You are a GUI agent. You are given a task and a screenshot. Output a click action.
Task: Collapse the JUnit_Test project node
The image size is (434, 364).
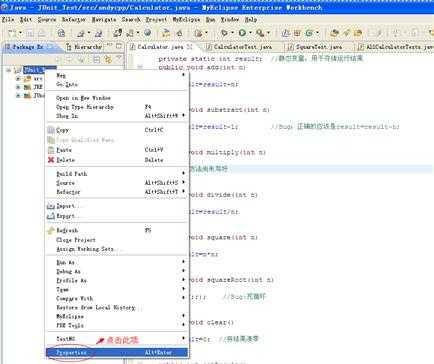[x=9, y=70]
